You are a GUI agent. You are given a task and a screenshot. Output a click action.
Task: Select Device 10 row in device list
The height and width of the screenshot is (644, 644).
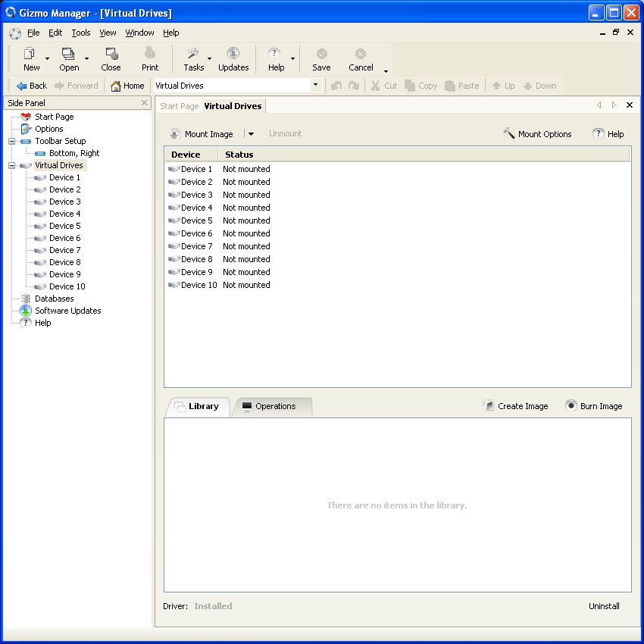397,285
